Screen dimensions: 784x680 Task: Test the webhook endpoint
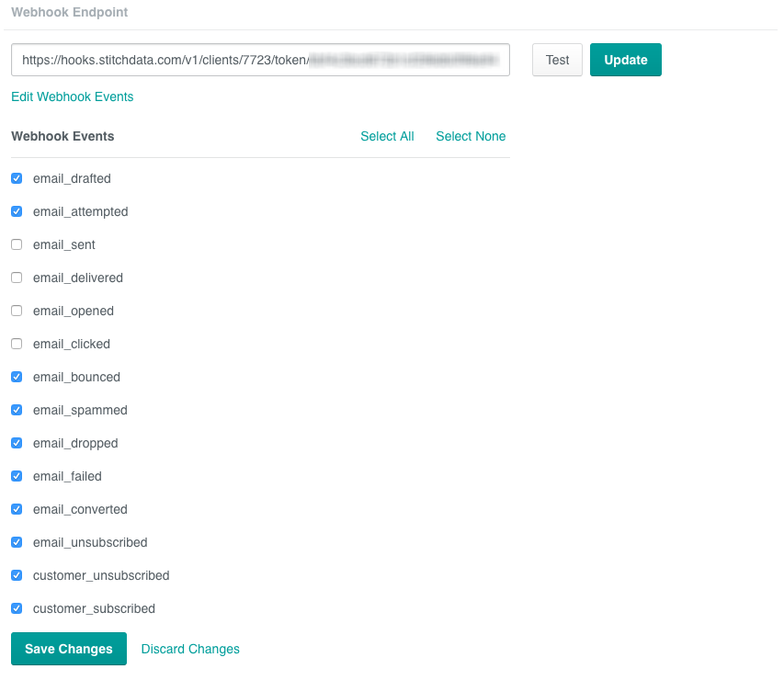point(557,60)
